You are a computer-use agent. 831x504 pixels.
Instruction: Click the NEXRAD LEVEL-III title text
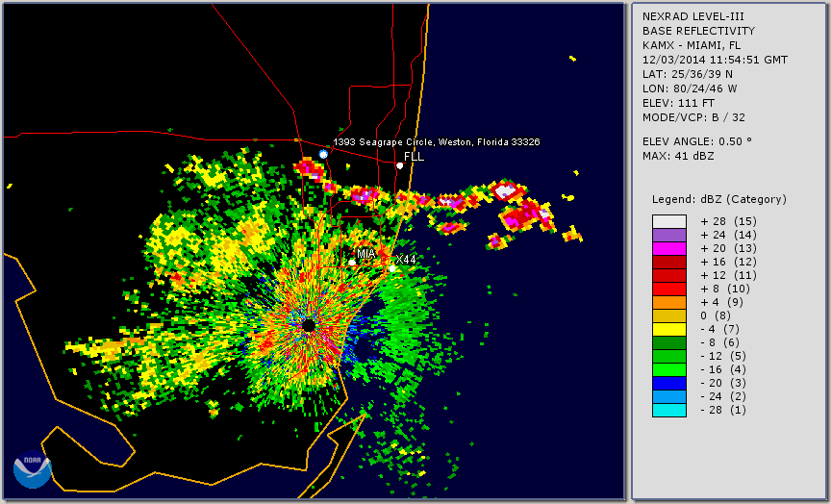[x=692, y=16]
